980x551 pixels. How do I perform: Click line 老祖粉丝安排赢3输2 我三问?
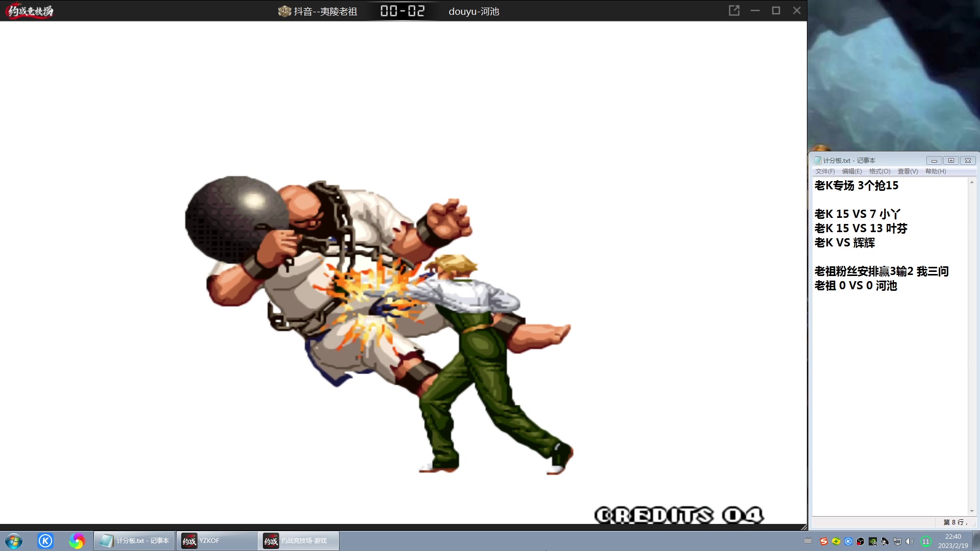pos(881,271)
